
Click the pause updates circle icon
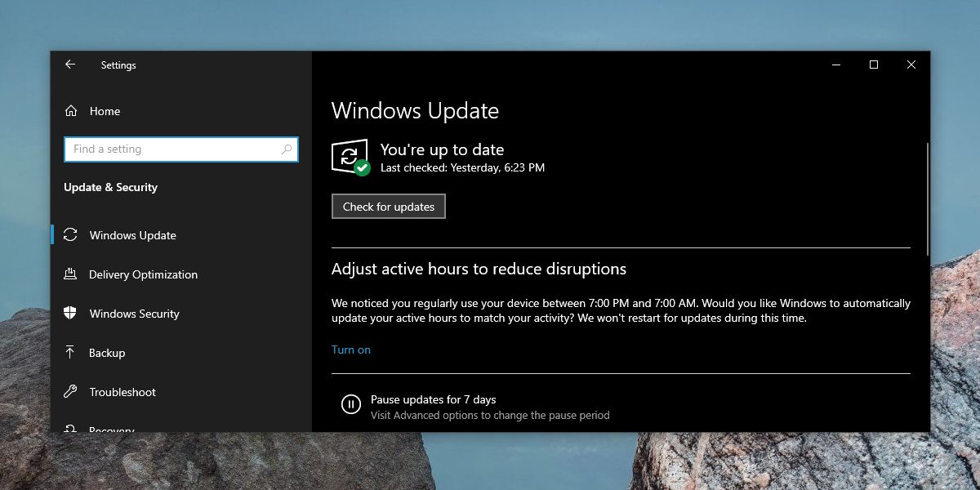[x=351, y=404]
